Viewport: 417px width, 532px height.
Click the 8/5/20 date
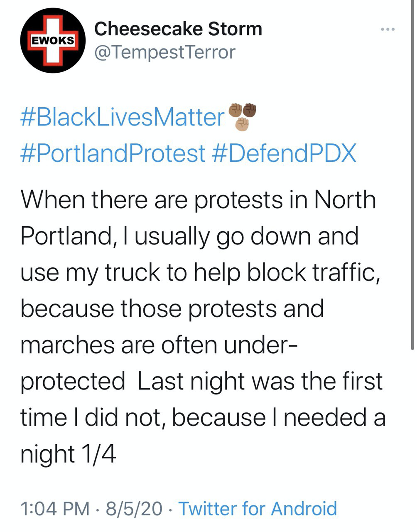click(x=134, y=508)
